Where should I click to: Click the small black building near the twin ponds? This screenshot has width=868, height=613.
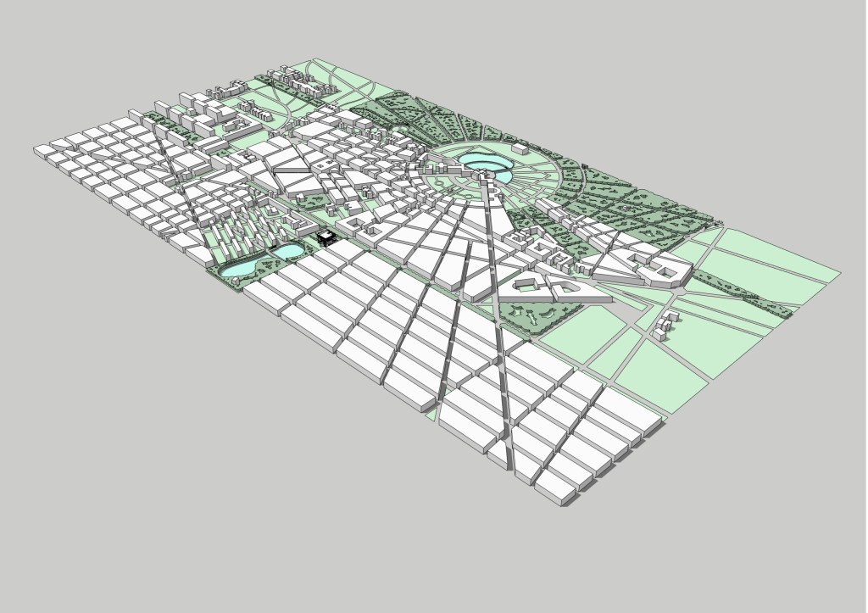pyautogui.click(x=327, y=238)
